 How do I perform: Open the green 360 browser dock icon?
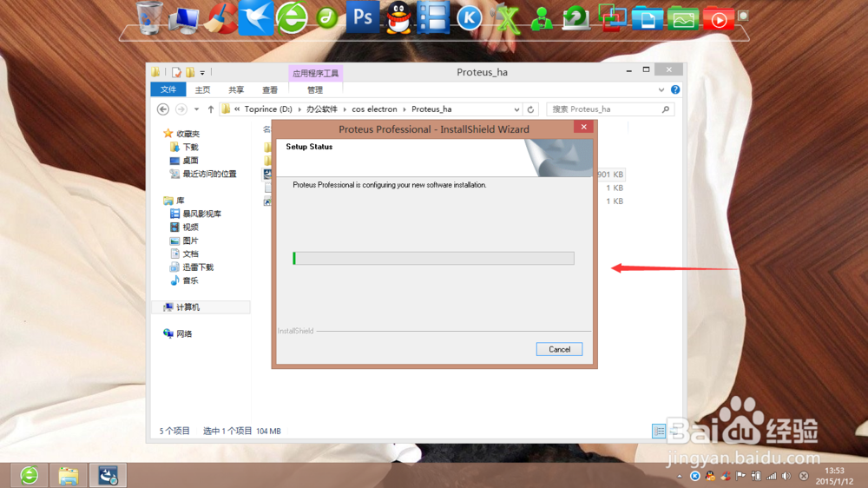click(x=292, y=17)
